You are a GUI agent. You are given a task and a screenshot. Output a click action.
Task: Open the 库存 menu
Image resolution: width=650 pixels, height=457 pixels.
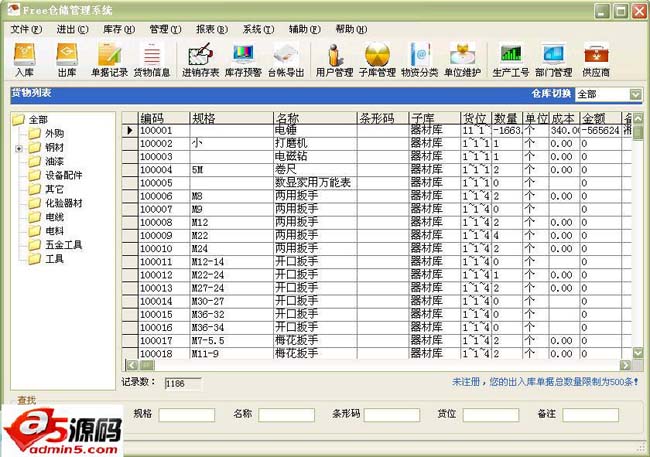click(119, 29)
